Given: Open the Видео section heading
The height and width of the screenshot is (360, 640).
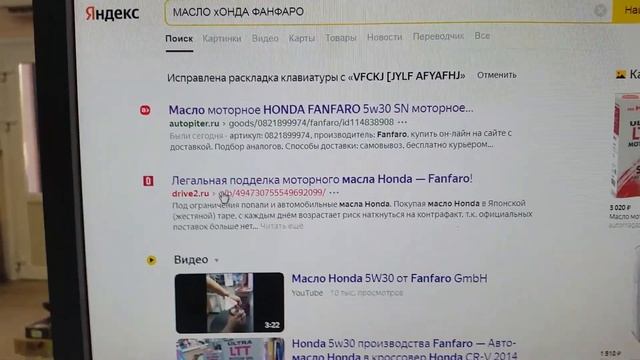Looking at the screenshot, I should click(191, 260).
